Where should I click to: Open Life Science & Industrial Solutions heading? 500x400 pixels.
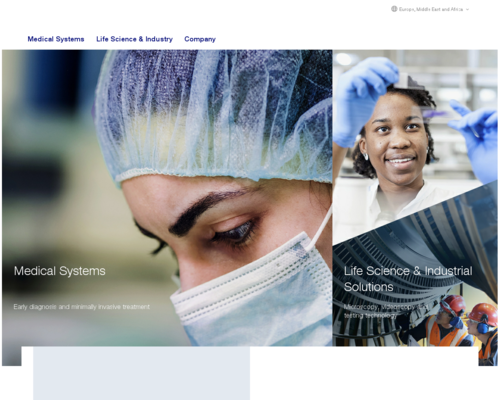pyautogui.click(x=408, y=279)
